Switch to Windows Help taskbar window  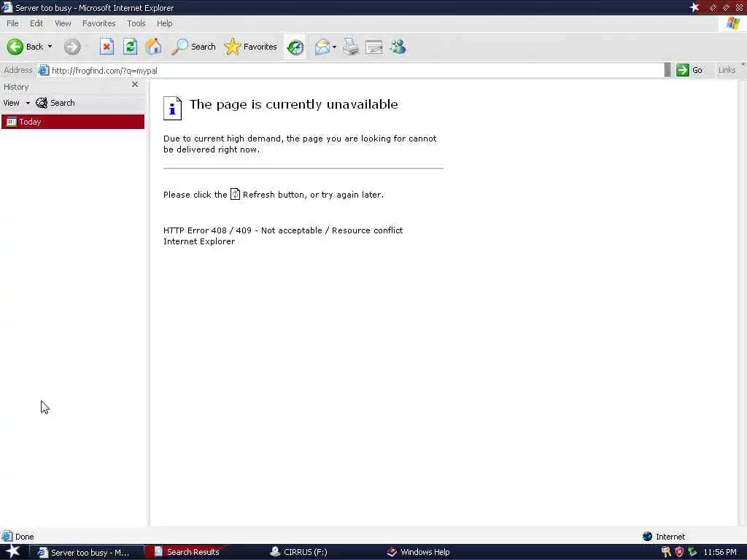click(x=419, y=552)
